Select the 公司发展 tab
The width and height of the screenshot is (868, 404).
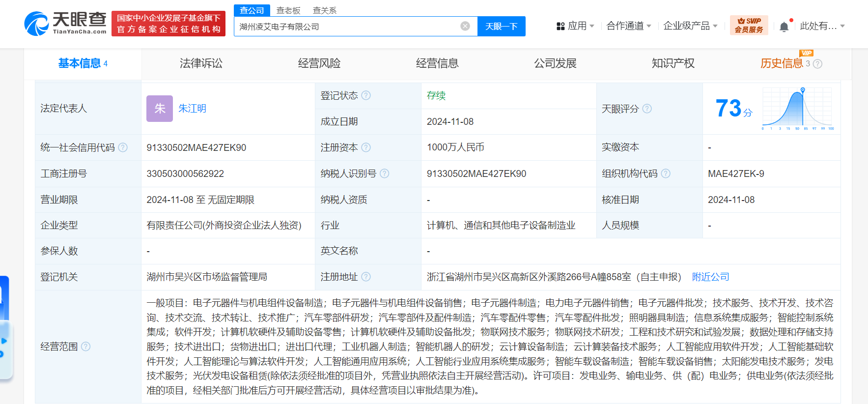coord(555,63)
